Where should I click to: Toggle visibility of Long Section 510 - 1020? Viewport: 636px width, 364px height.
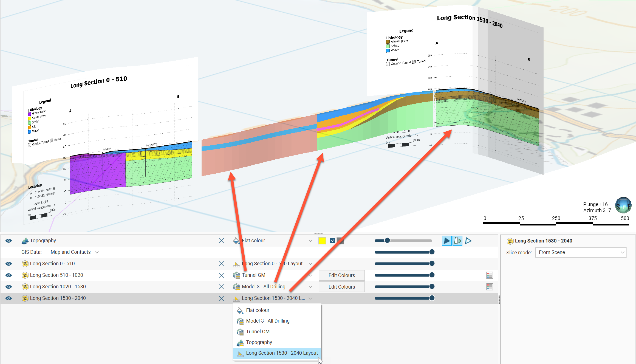coord(9,275)
